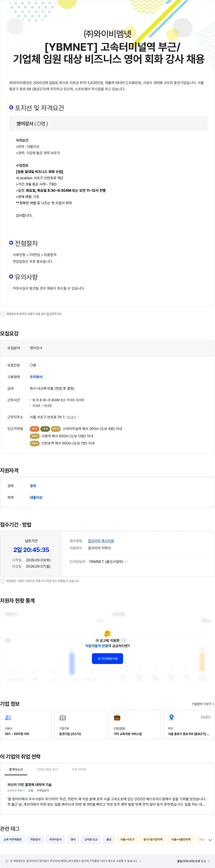Open 잡코리아 즉시지원 application link

[101, 541]
